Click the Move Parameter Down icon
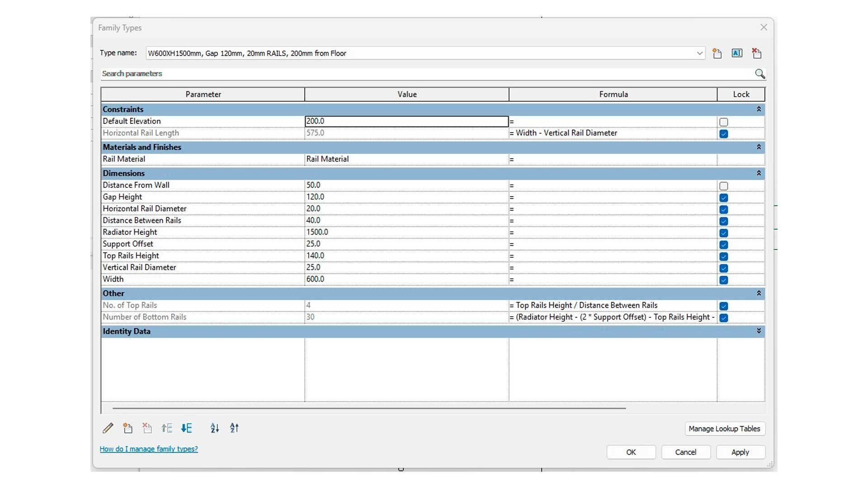Image resolution: width=868 pixels, height=488 pixels. [x=186, y=428]
